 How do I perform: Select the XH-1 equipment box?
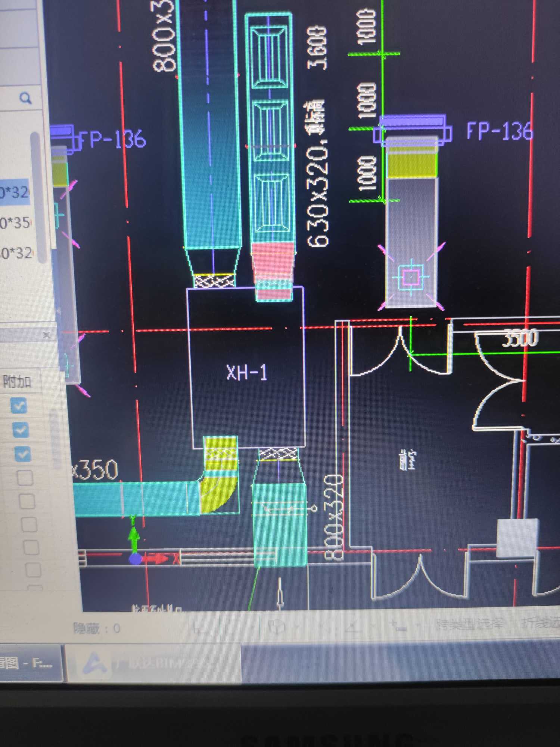click(x=246, y=368)
